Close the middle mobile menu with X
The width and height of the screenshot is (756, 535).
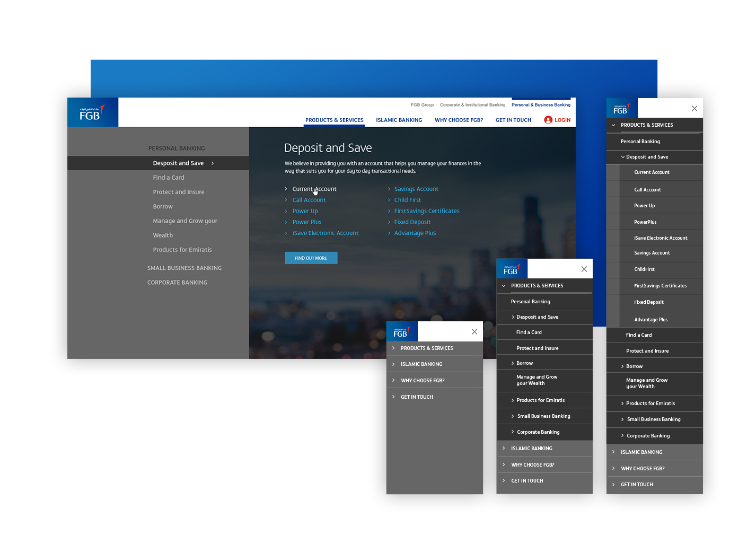[584, 269]
